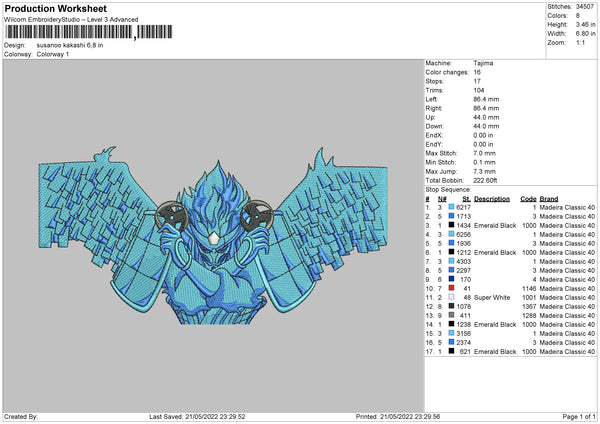Select the dark gray swatch in stop row 12
The width and height of the screenshot is (600, 424).
(x=452, y=306)
